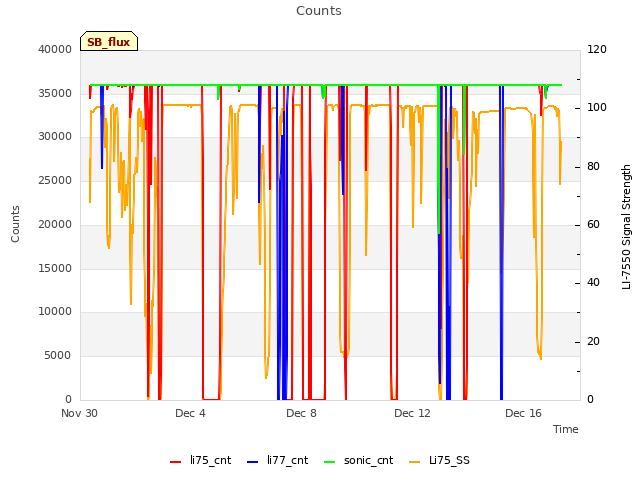
Task: Click the 'Dec 12' x-axis label
Action: [x=412, y=413]
